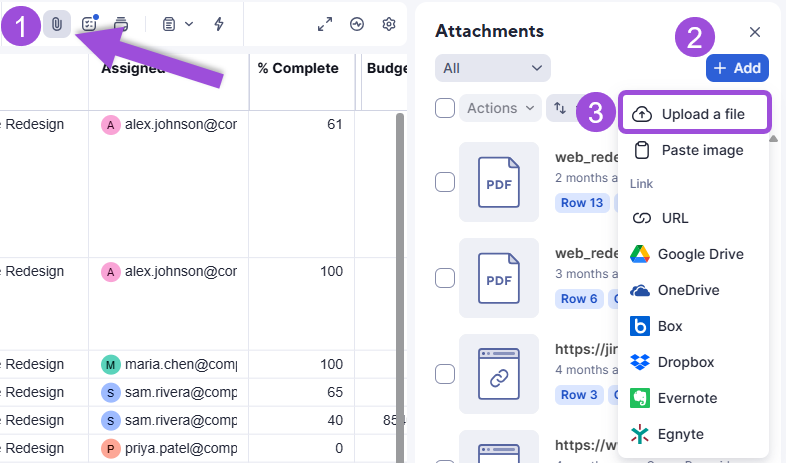Select priya.patel assigned cell
The height and width of the screenshot is (463, 786).
pyautogui.click(x=169, y=448)
